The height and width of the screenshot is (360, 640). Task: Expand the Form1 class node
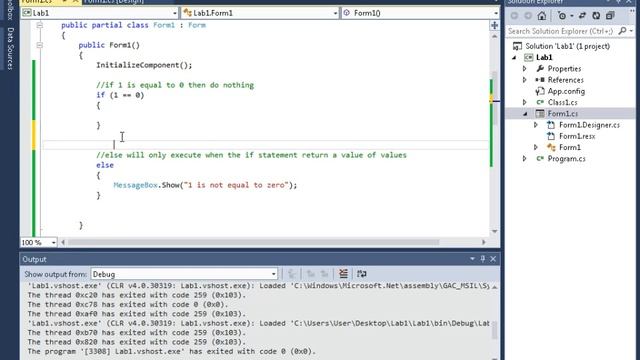pos(536,147)
